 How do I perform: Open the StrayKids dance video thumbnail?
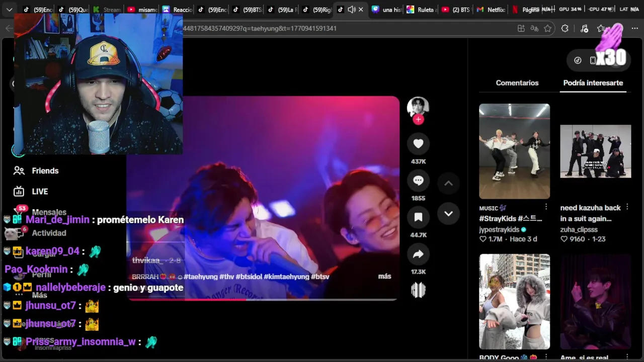[x=514, y=151]
